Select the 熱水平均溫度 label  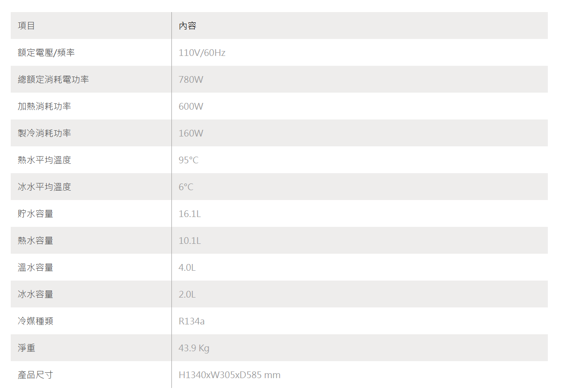tap(44, 160)
